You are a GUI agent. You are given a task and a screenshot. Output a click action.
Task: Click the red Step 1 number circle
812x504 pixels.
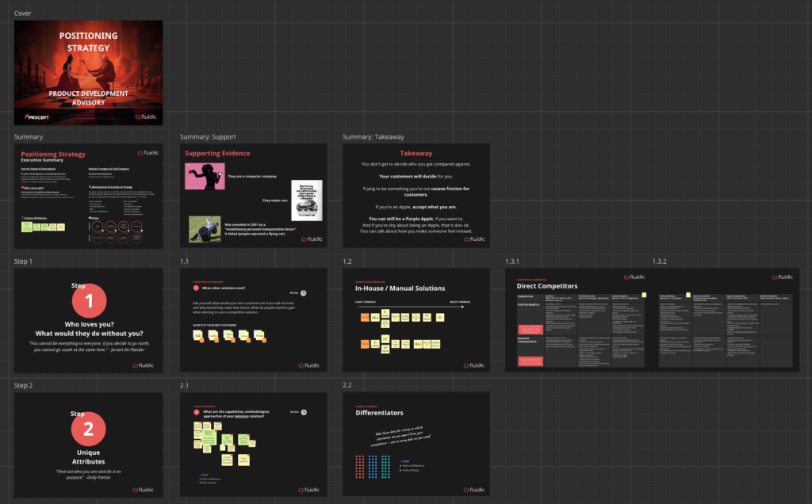click(x=89, y=301)
